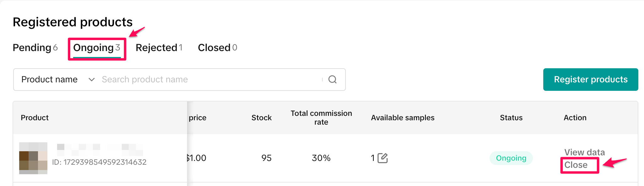Click the Status column header
Image resolution: width=644 pixels, height=186 pixels.
pos(511,118)
